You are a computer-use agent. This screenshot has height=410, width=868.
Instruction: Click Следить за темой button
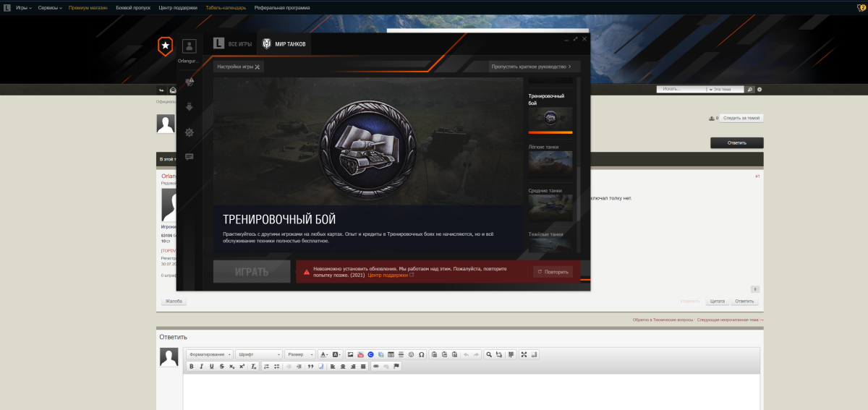(741, 118)
